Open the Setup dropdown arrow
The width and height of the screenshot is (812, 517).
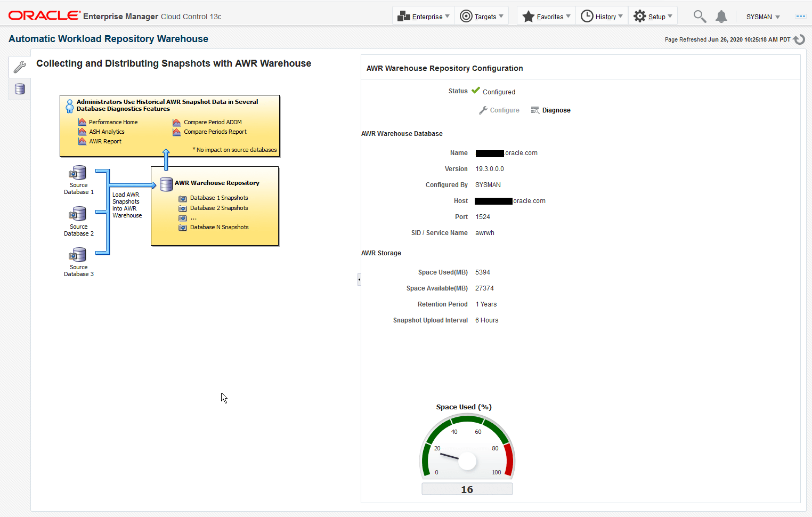(x=670, y=17)
